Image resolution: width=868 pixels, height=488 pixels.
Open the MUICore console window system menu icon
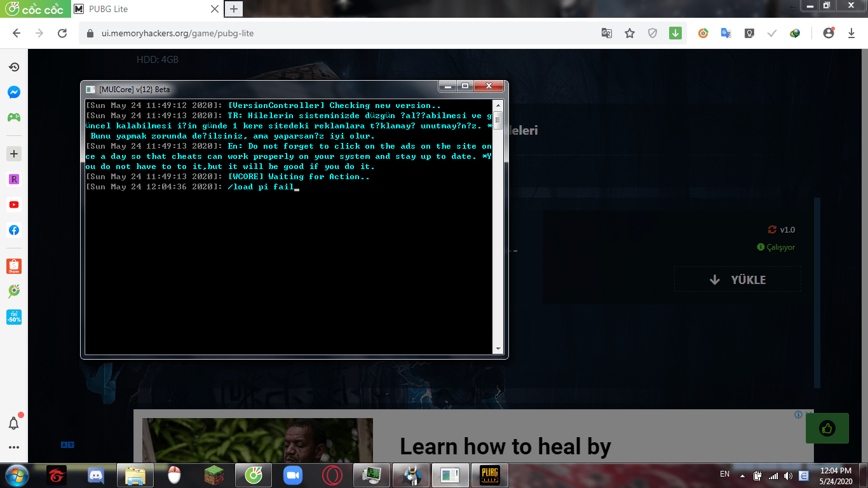coord(91,90)
